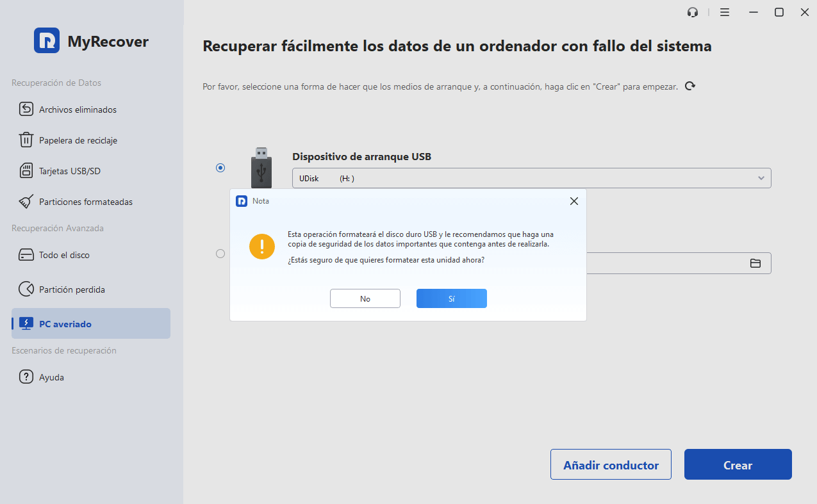Select Particiones formateadas option
Viewport: 817px width, 504px height.
tap(85, 202)
